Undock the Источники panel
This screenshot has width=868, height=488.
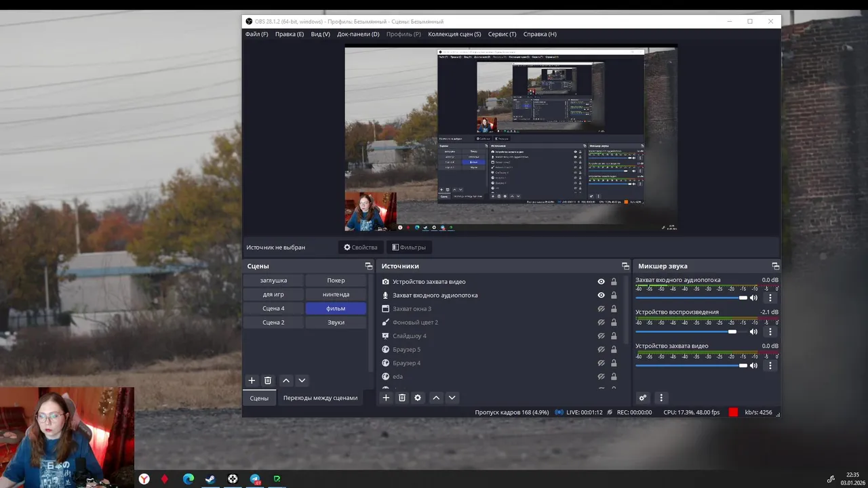click(625, 266)
